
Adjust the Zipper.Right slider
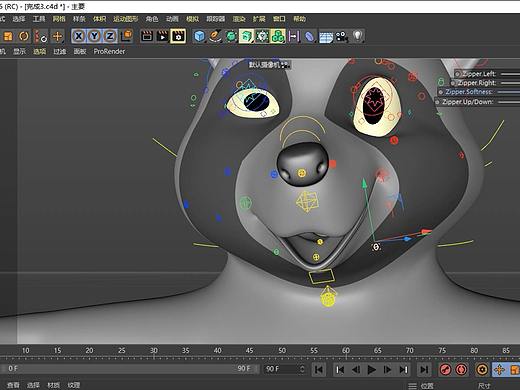[510, 83]
